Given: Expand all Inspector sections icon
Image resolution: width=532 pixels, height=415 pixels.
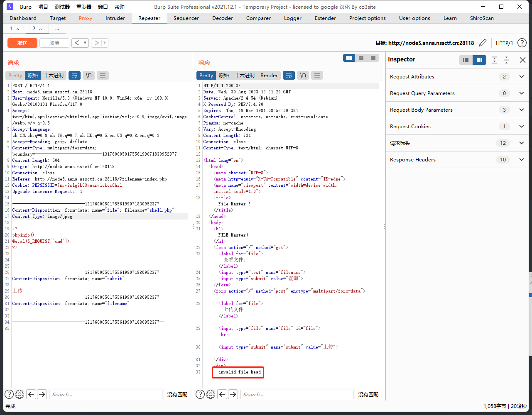Looking at the screenshot, I should tap(494, 60).
